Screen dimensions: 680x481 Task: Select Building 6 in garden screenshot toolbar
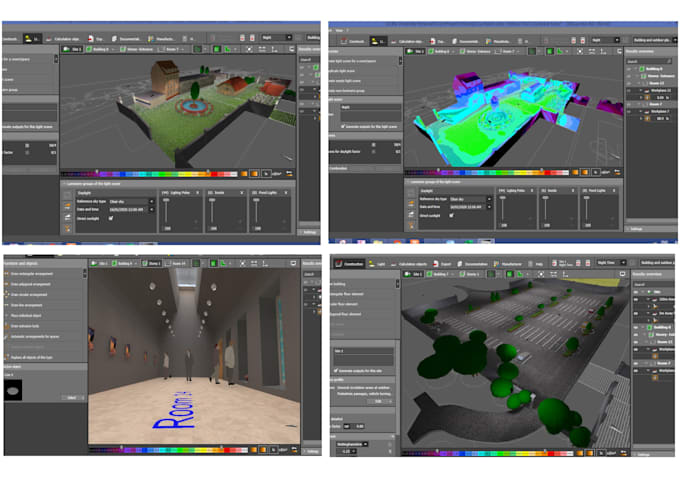(x=100, y=49)
